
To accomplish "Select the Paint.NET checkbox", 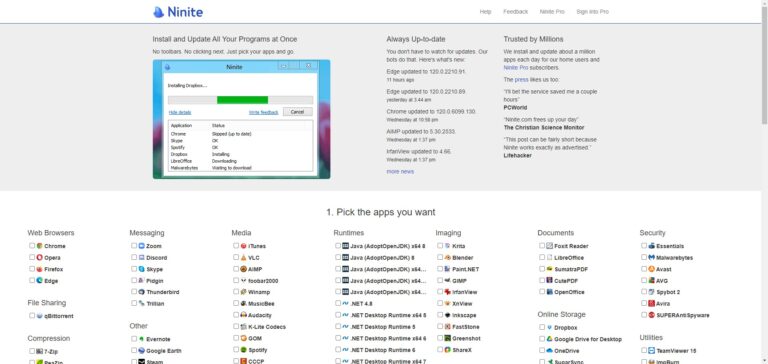I will coord(440,269).
